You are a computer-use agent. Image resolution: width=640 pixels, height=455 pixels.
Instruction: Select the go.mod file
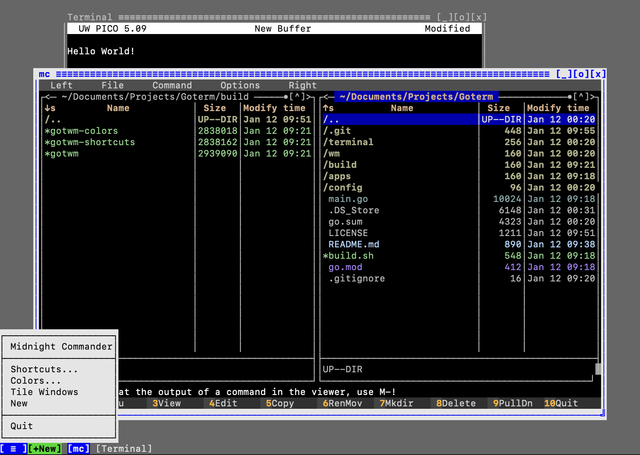459,267
